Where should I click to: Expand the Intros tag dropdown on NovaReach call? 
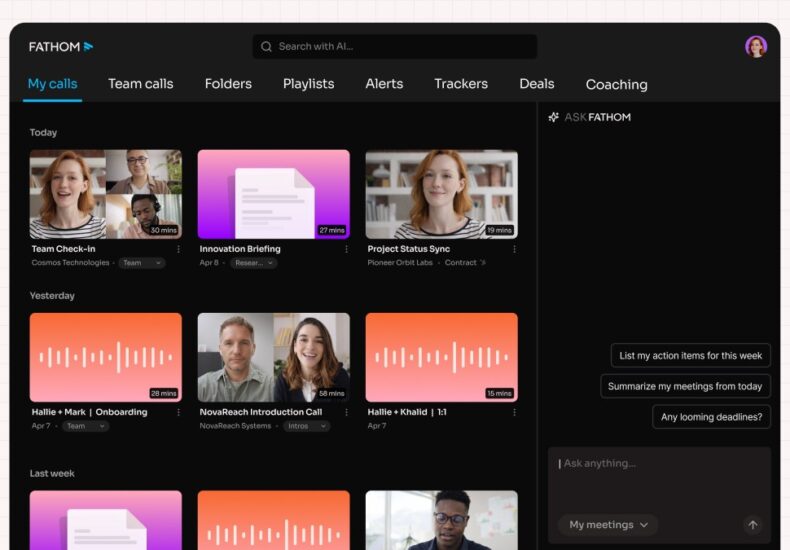[x=306, y=426]
